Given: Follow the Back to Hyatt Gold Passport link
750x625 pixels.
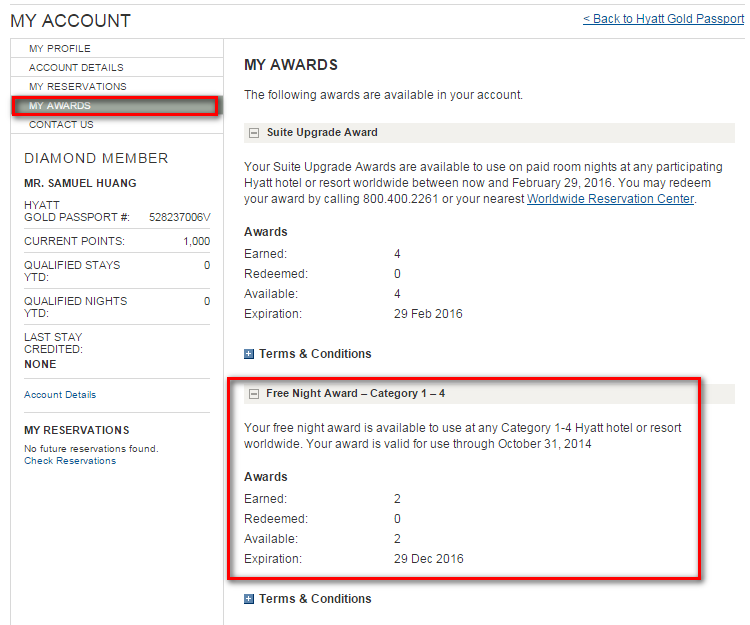Looking at the screenshot, I should [663, 19].
